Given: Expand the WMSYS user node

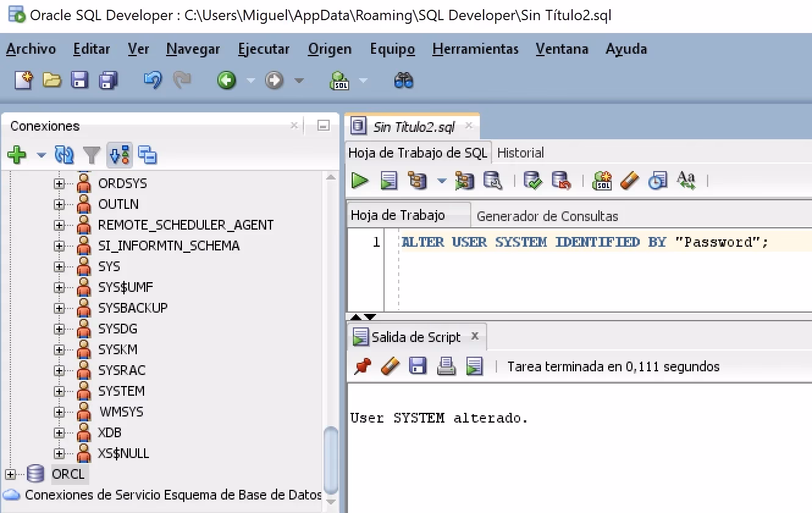Looking at the screenshot, I should pyautogui.click(x=59, y=412).
